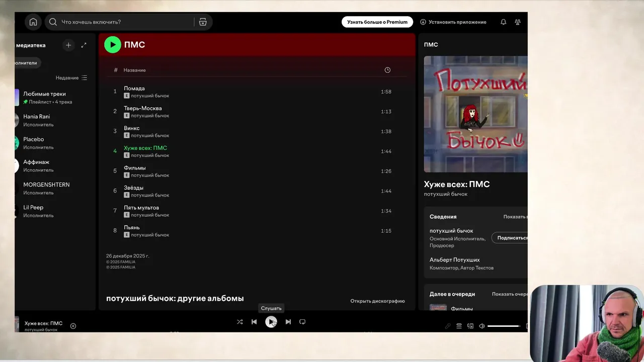Play the ПМС album with green button

tap(113, 45)
